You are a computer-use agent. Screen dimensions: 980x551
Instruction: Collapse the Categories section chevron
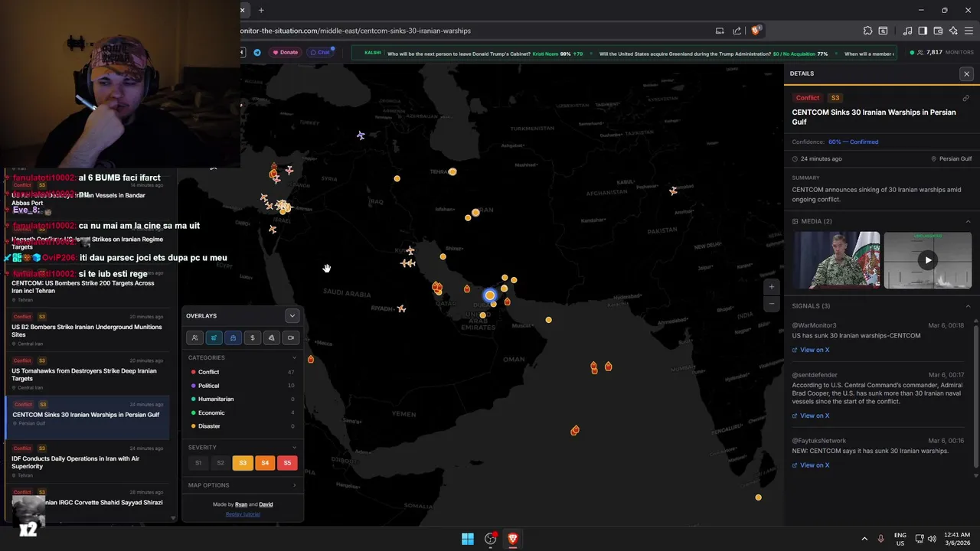point(294,357)
